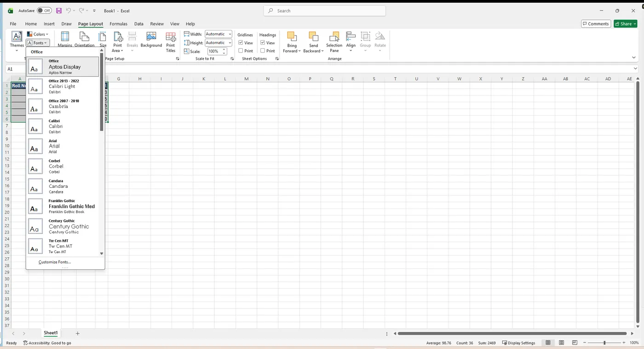Viewport: 644px width, 349px height.
Task: Switch to the Review tab
Action: [x=157, y=24]
